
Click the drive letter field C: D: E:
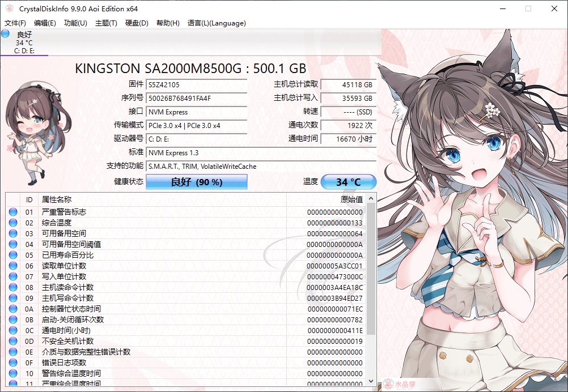[196, 139]
